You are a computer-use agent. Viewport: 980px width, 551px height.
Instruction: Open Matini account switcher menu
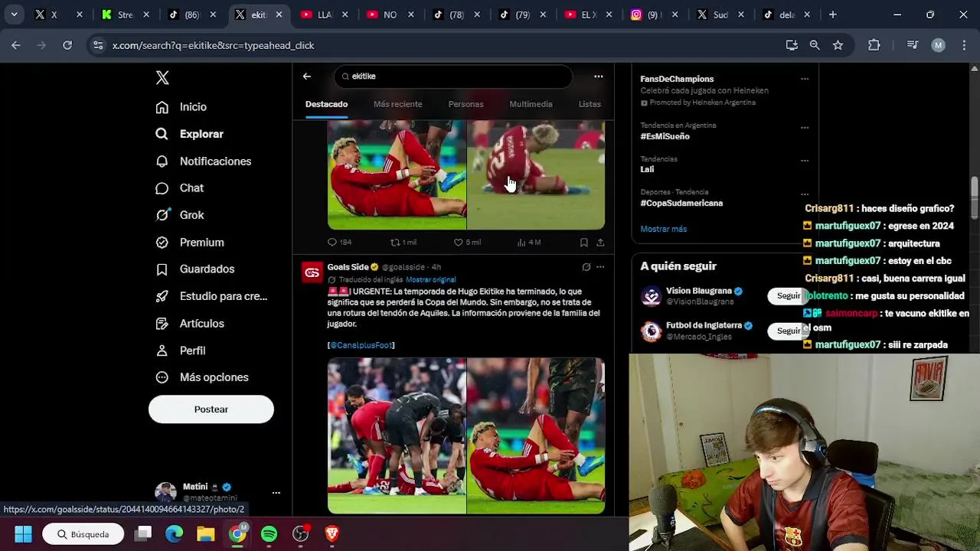(218, 492)
